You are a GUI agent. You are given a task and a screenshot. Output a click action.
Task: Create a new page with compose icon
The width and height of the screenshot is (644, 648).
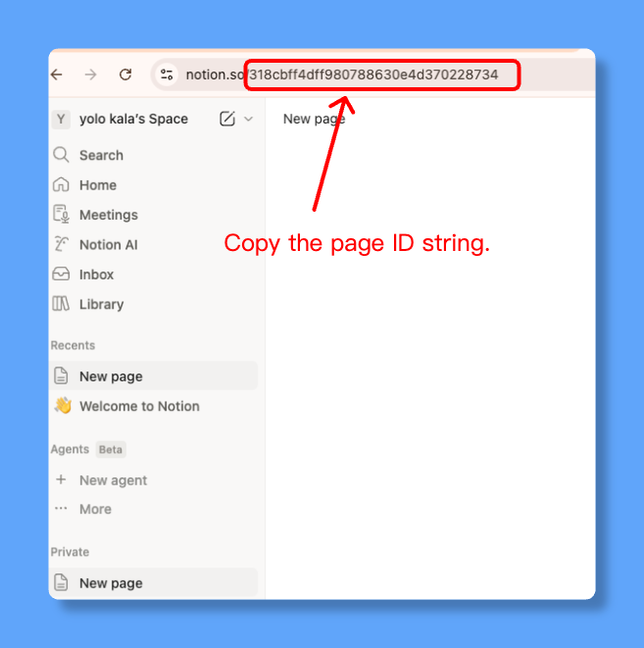(227, 119)
